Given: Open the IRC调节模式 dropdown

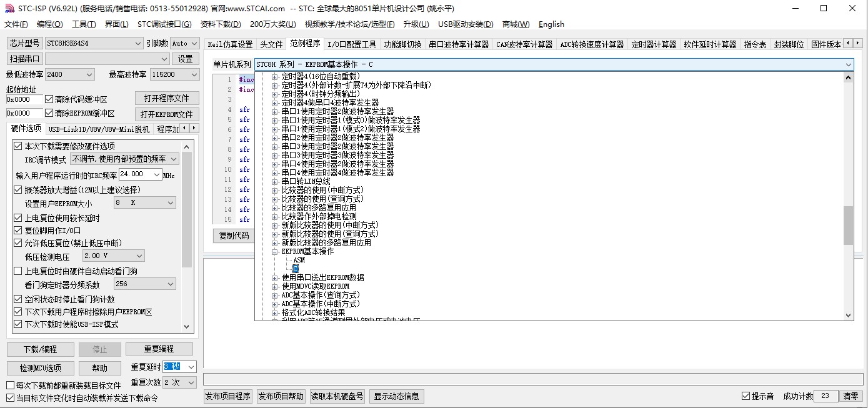Looking at the screenshot, I should point(124,159).
